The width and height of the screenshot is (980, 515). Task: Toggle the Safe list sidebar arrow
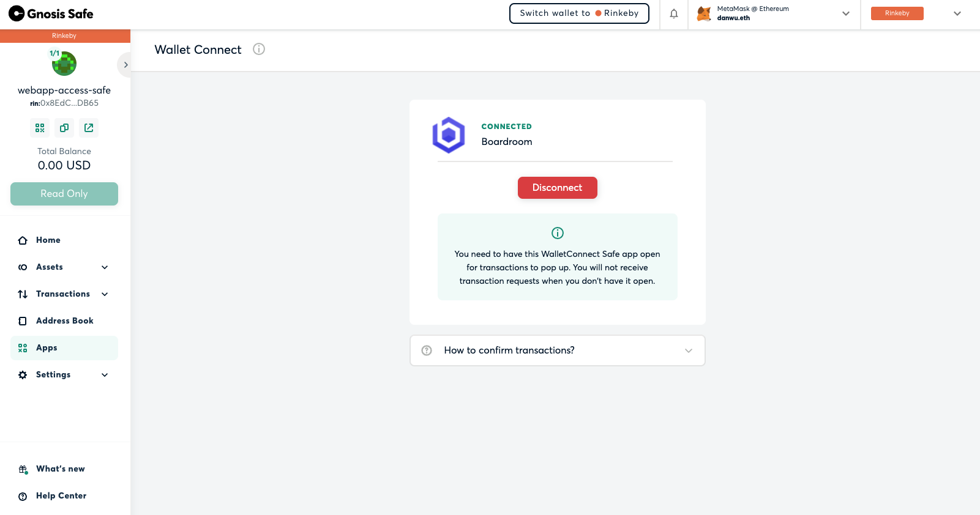pos(125,65)
